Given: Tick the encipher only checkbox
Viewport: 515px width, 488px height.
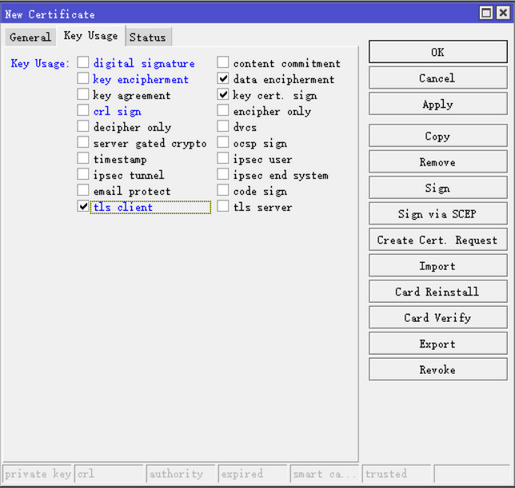Looking at the screenshot, I should click(x=223, y=110).
